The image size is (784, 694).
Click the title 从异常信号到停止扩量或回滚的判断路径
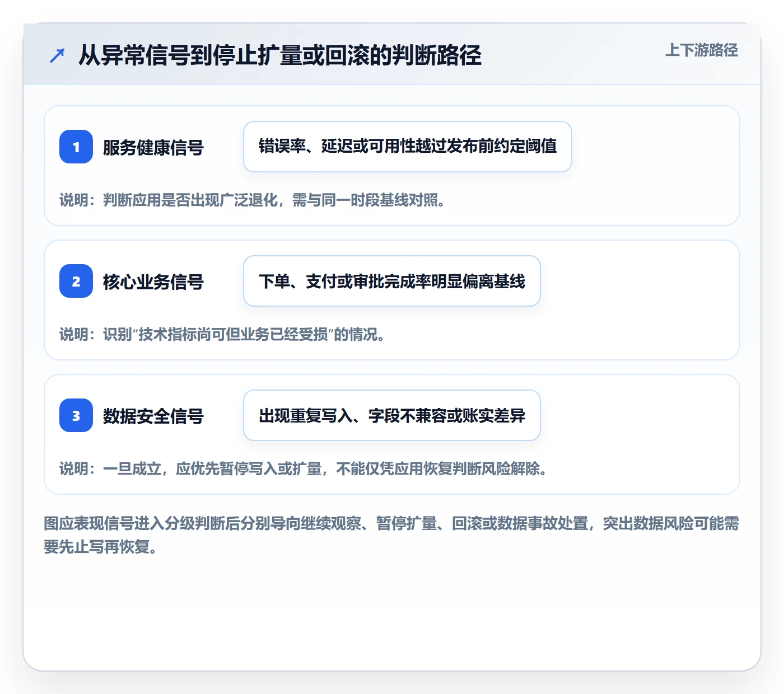(280, 55)
